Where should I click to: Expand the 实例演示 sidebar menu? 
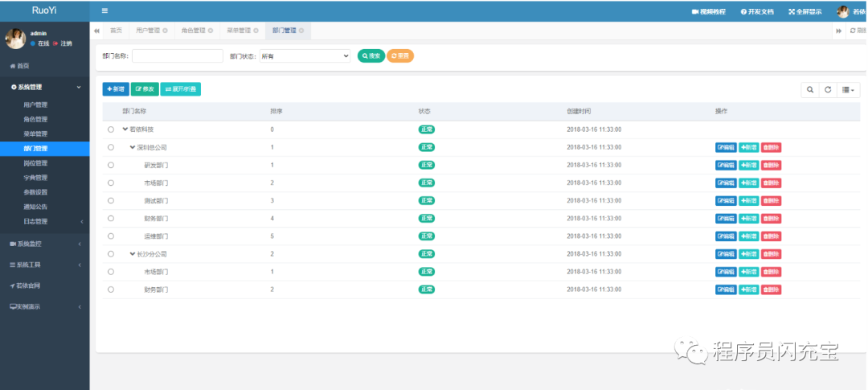point(45,306)
